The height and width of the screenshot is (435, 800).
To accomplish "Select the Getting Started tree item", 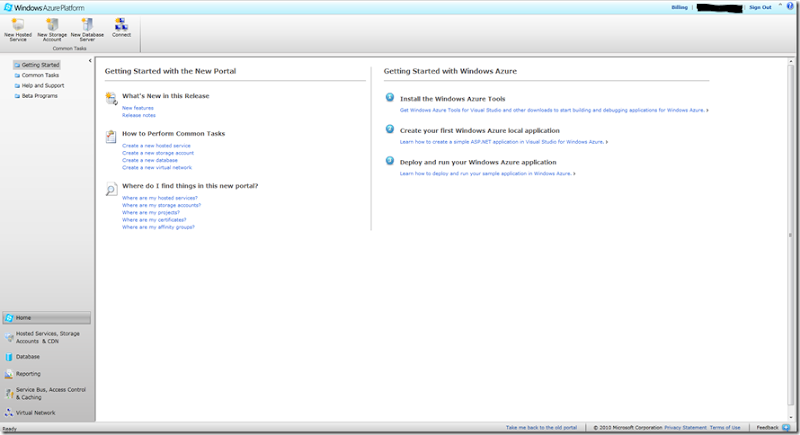I will [x=40, y=65].
